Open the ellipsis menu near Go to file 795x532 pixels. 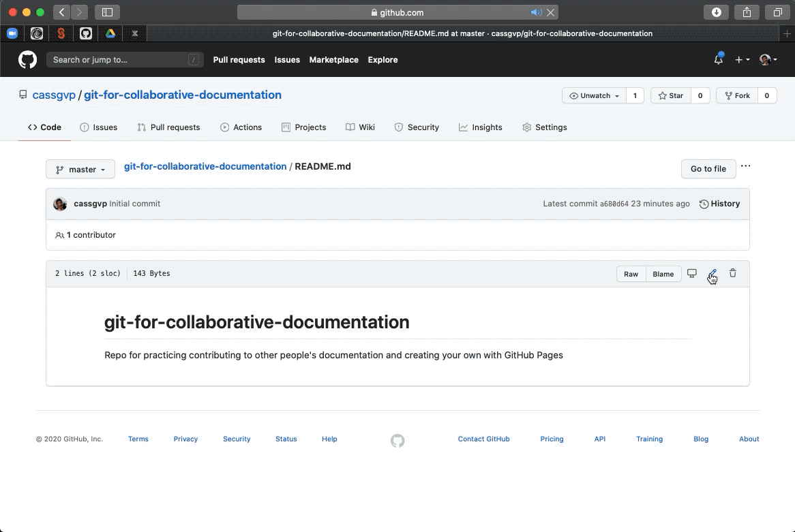pyautogui.click(x=745, y=166)
